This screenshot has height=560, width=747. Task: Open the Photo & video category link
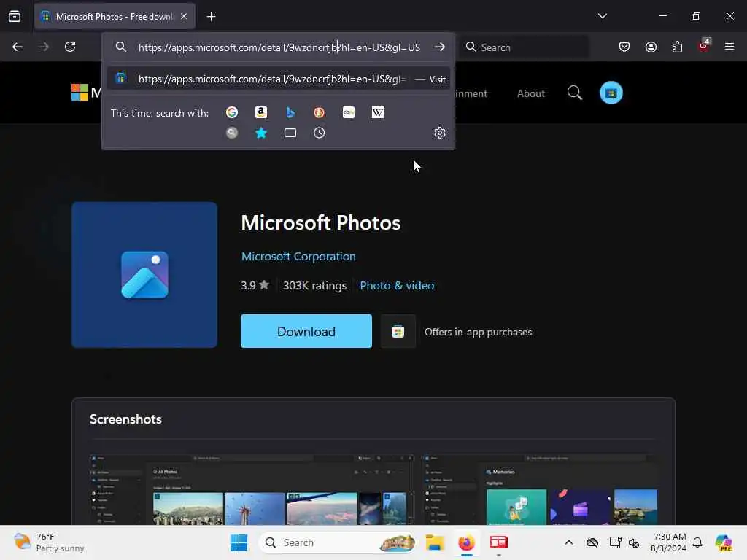coord(397,286)
